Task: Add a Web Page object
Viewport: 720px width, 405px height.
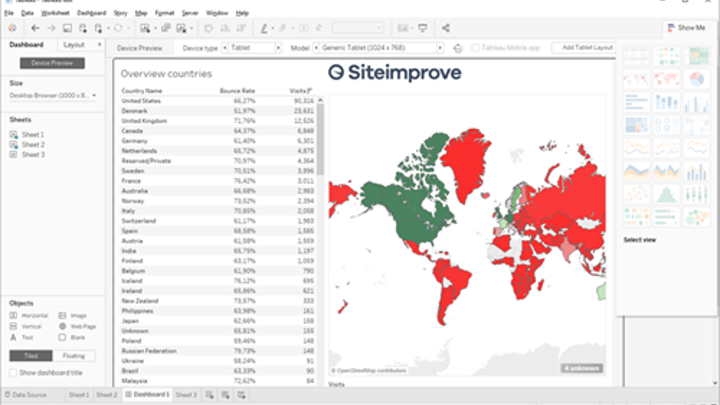Action: [x=77, y=326]
